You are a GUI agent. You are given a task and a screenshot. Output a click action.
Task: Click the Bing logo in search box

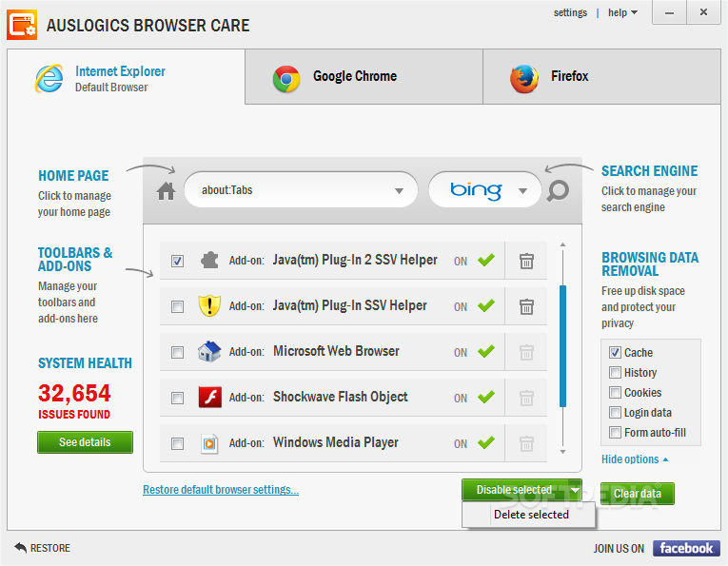476,190
